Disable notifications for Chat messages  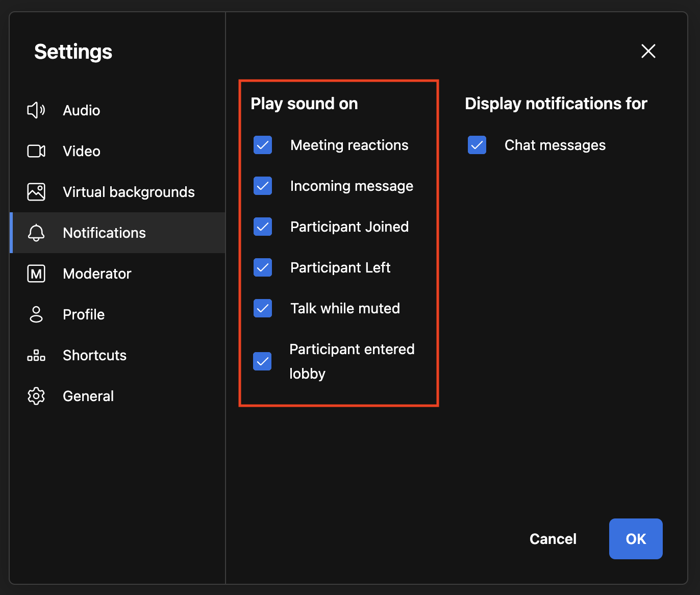(x=477, y=145)
